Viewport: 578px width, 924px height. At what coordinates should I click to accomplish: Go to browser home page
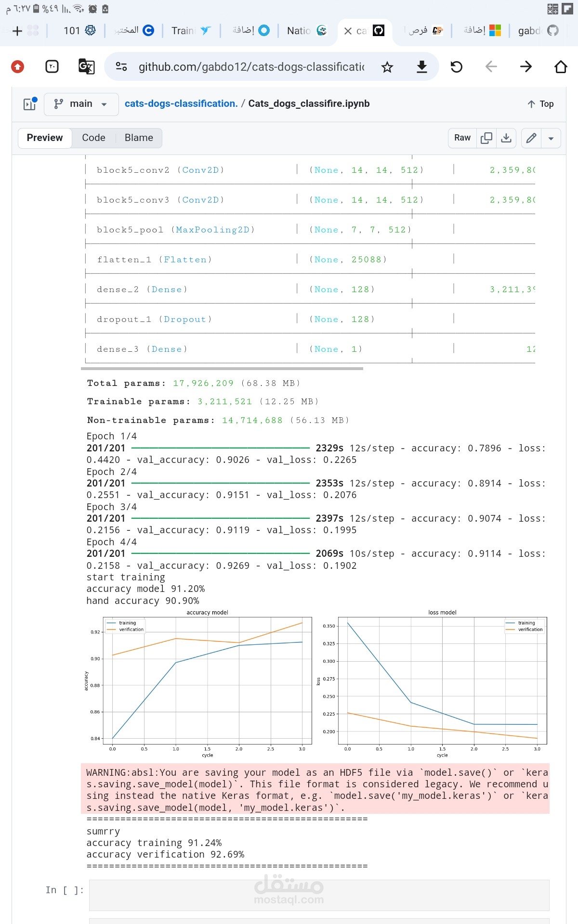tap(561, 66)
